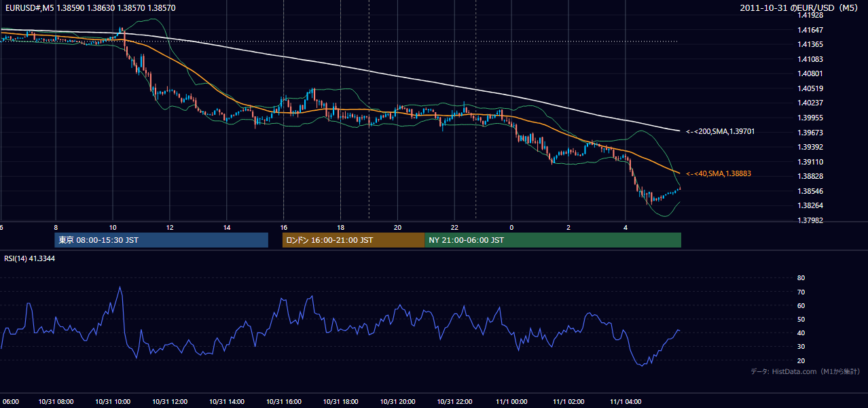Click the 200 SMA 1.39701 label
This screenshot has height=408, width=868.
point(720,131)
